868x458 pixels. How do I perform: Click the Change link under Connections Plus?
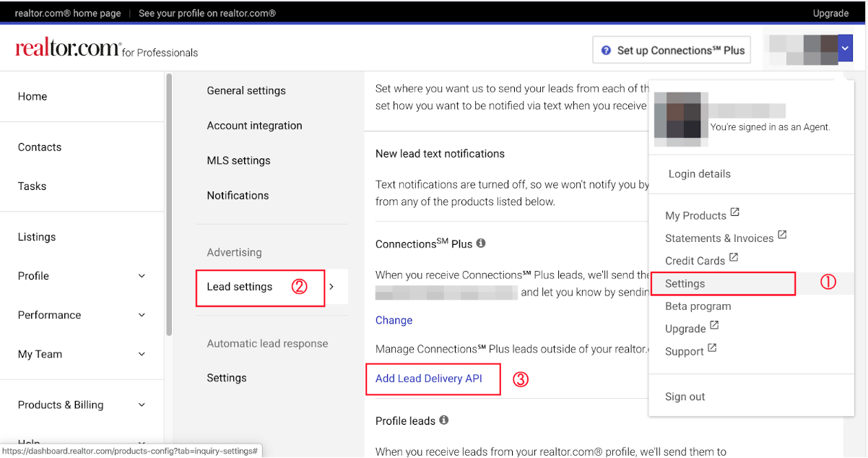point(394,320)
